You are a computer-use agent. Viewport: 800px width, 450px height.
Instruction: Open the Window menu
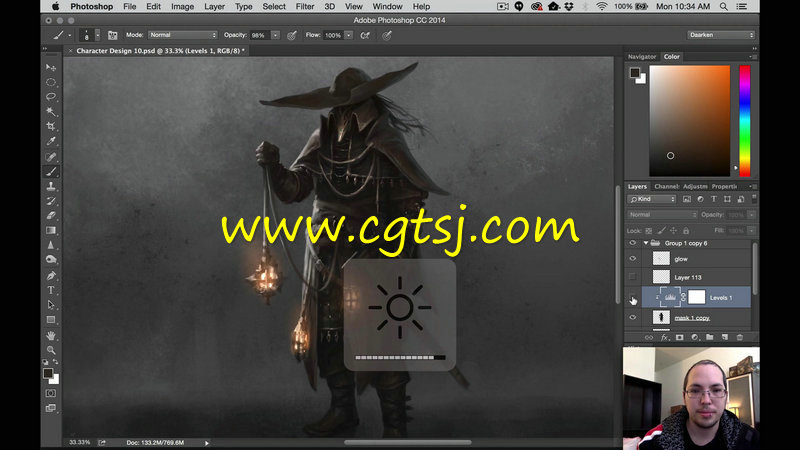387,7
